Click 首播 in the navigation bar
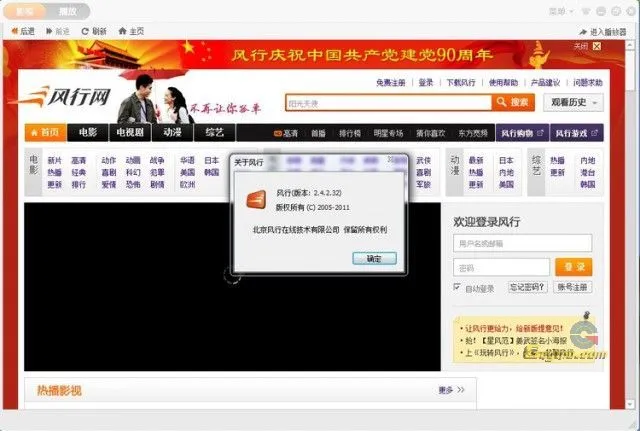Viewport: 640px width, 431px height. [x=318, y=133]
